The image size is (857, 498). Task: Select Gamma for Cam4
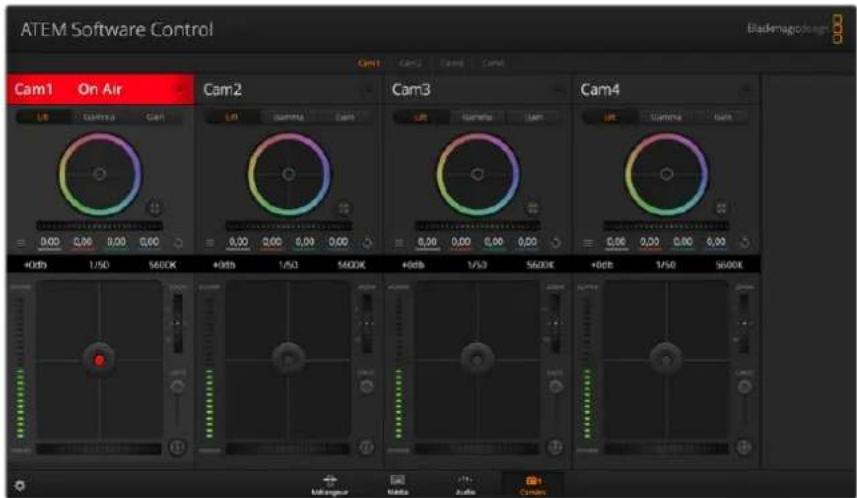pyautogui.click(x=666, y=117)
